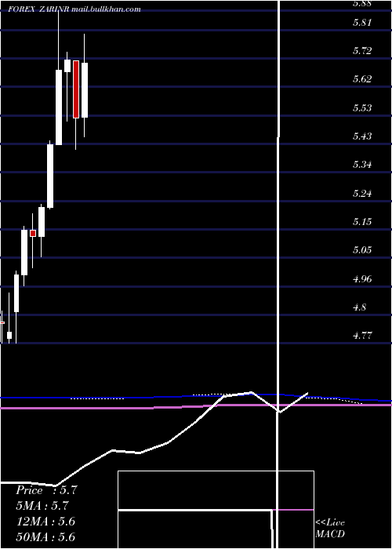Select the large red bearish candlestick body

click(x=76, y=89)
